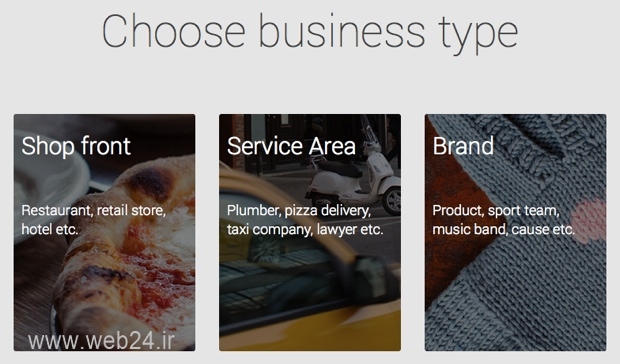Click the orange fabric in Brand card
Image resolution: width=620 pixels, height=364 pixels.
click(453, 221)
